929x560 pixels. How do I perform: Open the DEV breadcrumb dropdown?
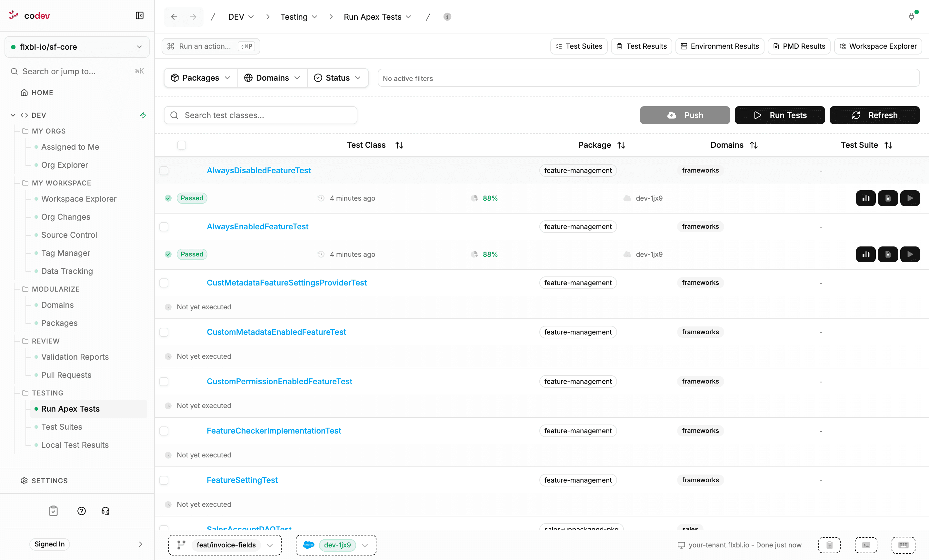[x=241, y=16]
